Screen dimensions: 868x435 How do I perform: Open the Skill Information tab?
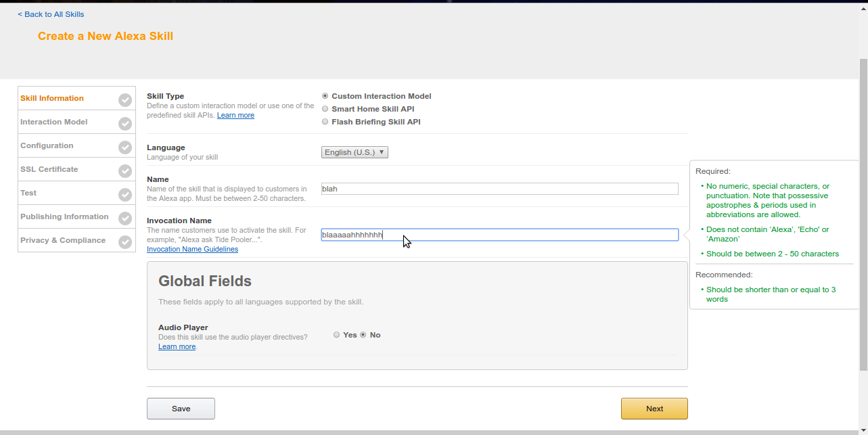point(76,98)
